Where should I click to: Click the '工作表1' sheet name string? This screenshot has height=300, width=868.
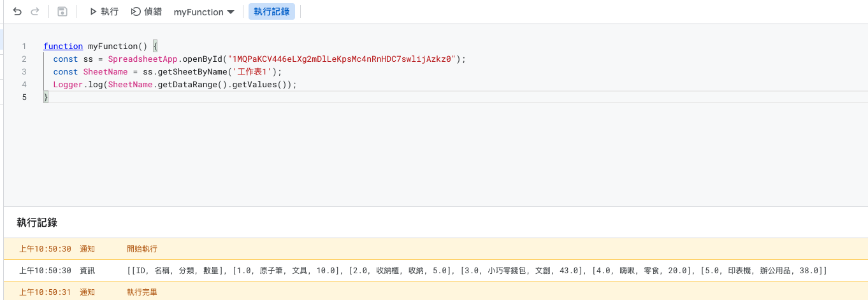tap(252, 72)
